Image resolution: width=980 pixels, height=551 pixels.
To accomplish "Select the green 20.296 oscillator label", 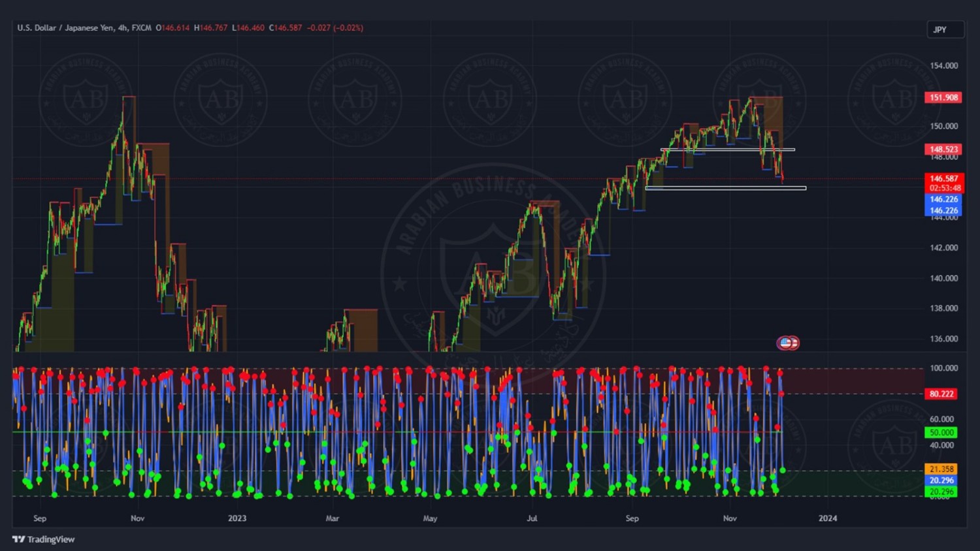I will point(941,492).
